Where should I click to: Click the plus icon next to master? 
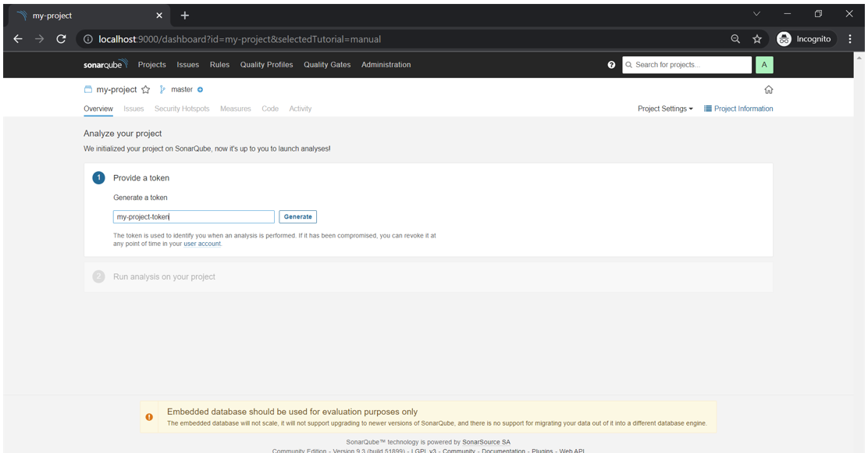point(200,90)
